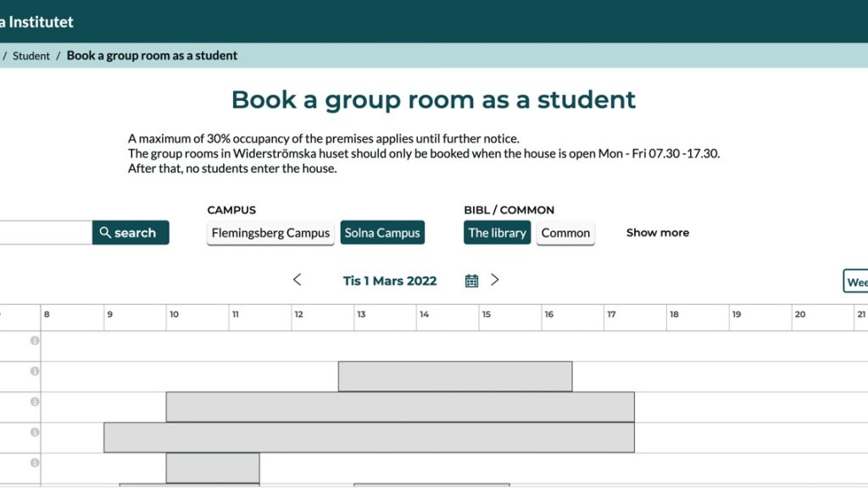Select the booked block starting at 9
This screenshot has height=488, width=868.
pos(370,437)
